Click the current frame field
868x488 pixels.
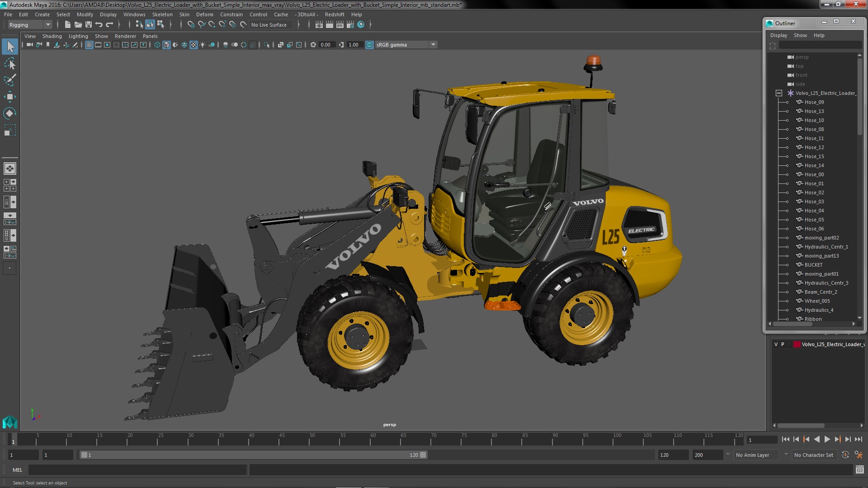pyautogui.click(x=762, y=440)
